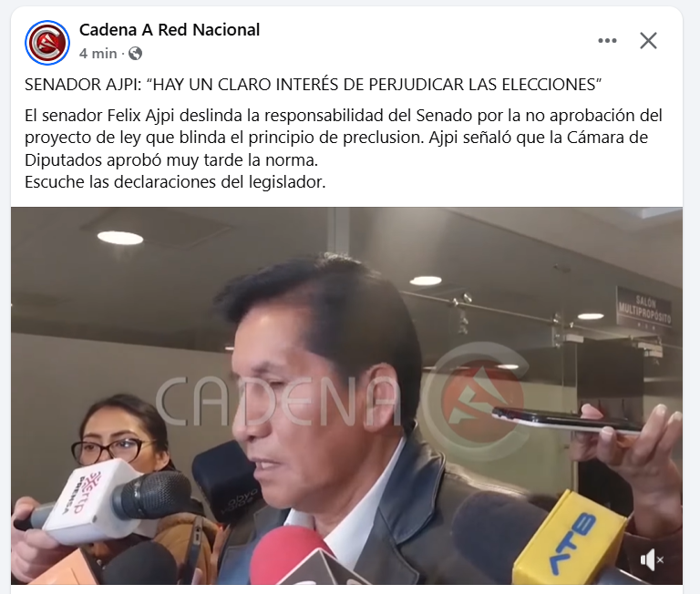Viewport: 700px width, 594px height.
Task: Click the Salón Multipropósito sign in the video
Action: coord(644,308)
